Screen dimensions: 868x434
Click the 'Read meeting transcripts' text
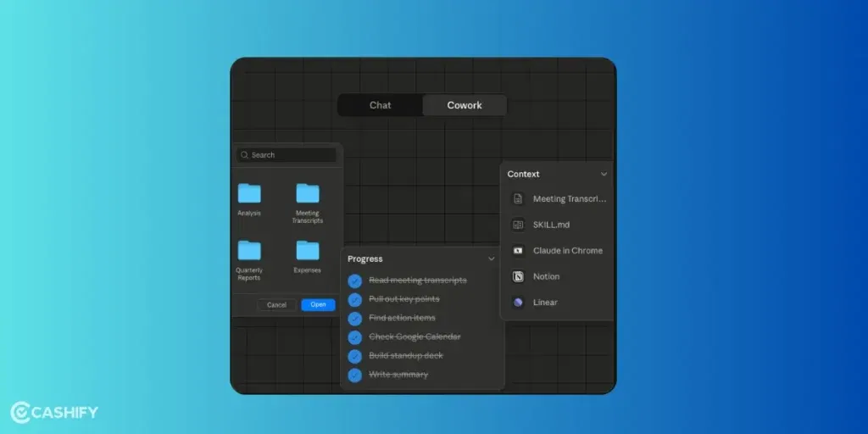coord(418,281)
